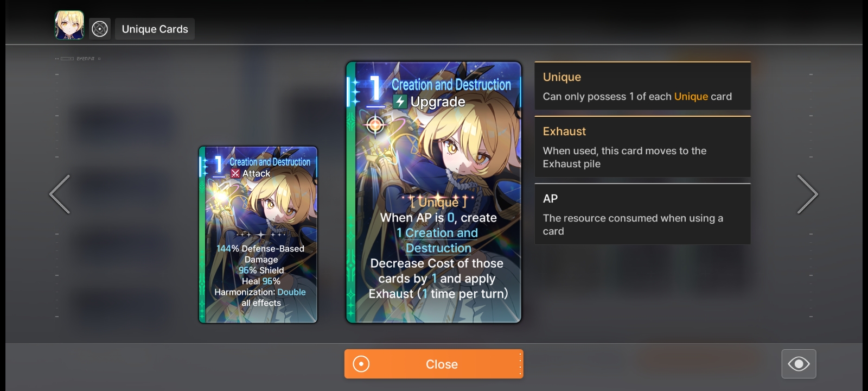Click the crosshair target icon on the large card

[x=375, y=125]
